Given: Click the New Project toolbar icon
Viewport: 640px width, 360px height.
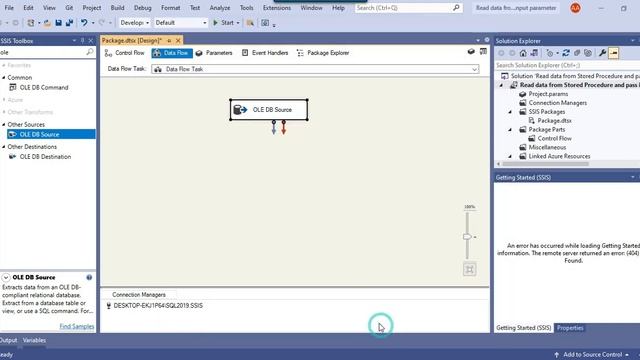Looking at the screenshot, I should point(31,23).
